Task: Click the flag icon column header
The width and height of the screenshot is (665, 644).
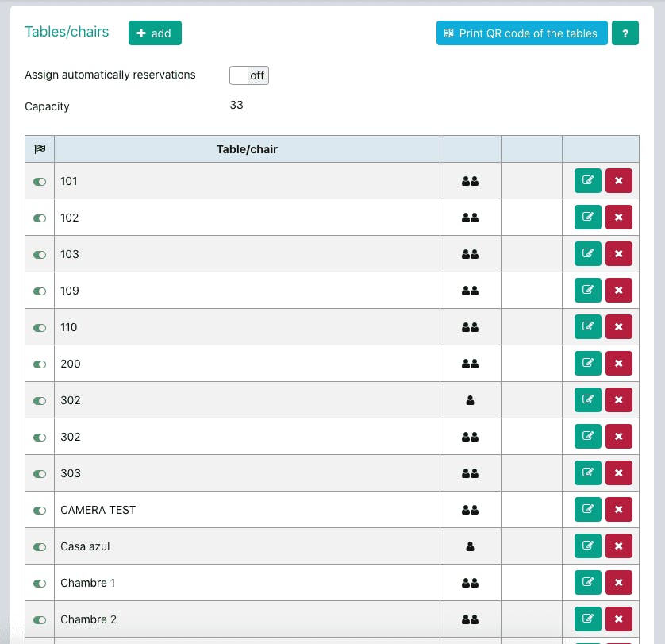Action: tap(40, 149)
